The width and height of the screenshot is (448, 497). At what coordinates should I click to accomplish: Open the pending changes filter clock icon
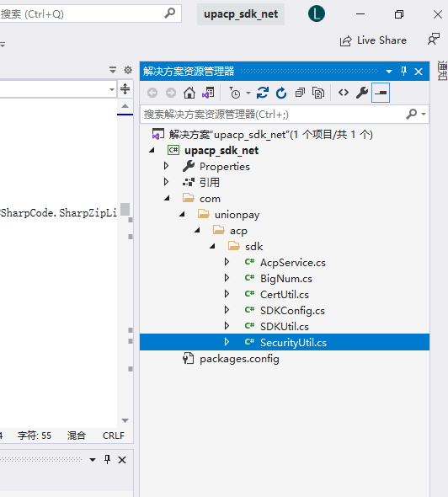click(235, 93)
